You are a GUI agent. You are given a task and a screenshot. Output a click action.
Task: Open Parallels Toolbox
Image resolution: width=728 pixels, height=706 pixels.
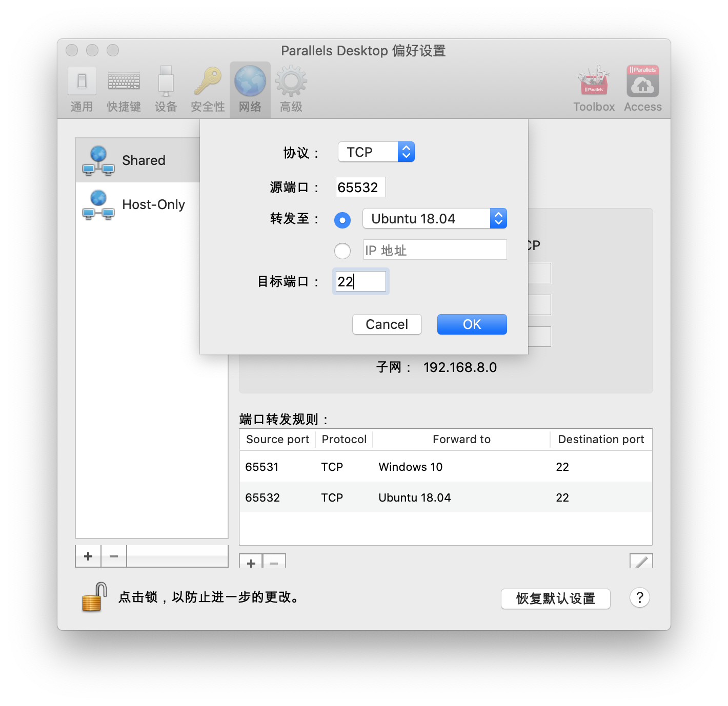[594, 89]
